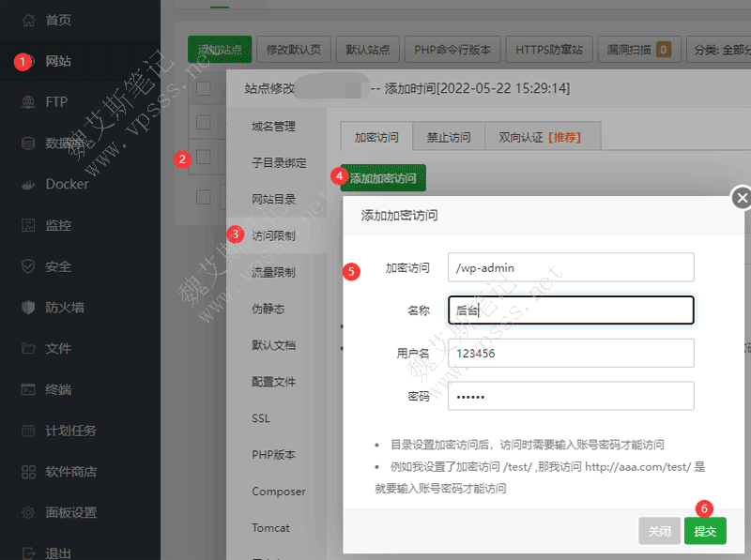Switch to the 双向认证【推荐】 tab
The width and height of the screenshot is (751, 560).
coord(542,135)
